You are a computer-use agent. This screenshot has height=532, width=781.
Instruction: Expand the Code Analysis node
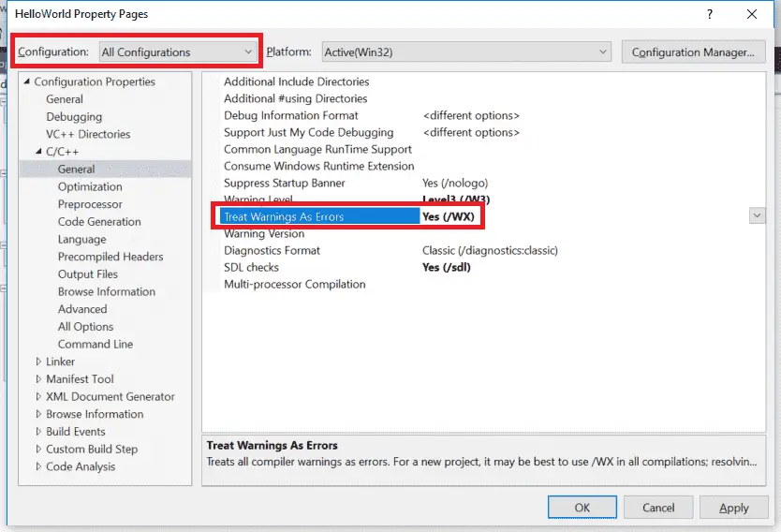(38, 466)
